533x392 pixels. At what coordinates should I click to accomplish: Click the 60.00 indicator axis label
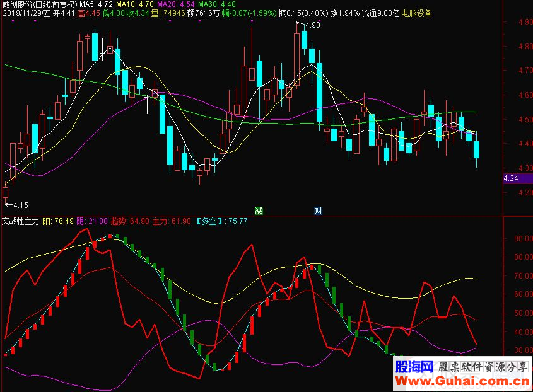524,294
